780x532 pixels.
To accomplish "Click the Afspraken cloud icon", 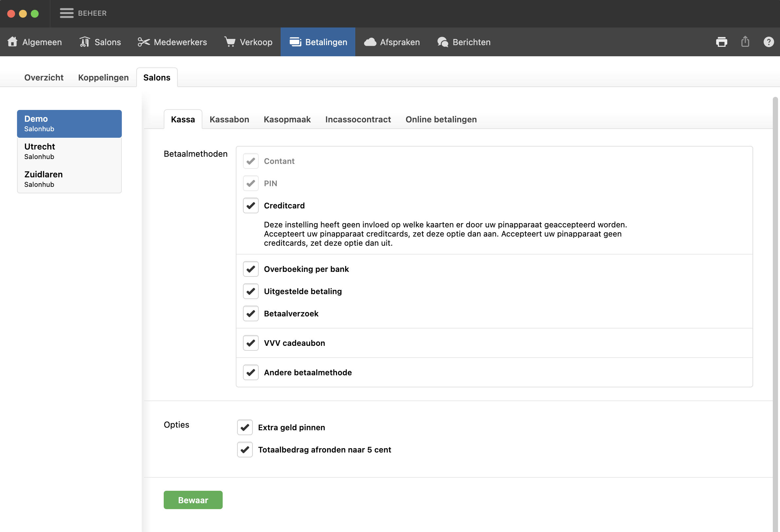I will coord(370,42).
